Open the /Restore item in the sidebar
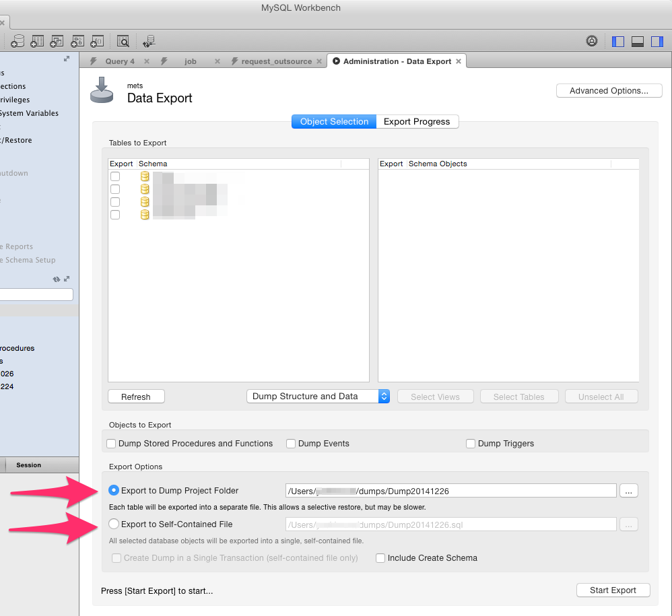Screen dimensions: 672x616 16,140
